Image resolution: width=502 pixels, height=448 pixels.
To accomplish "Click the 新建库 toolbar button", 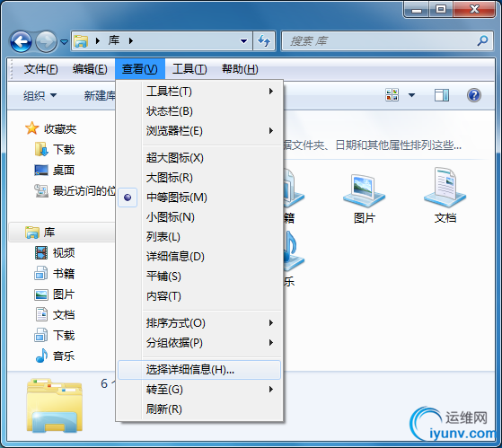I will (100, 95).
